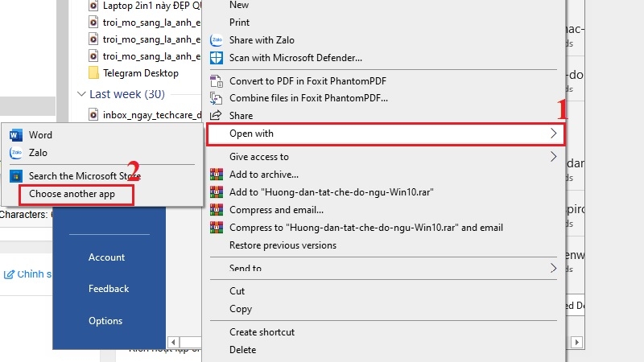Open Options in Word backstage

point(105,321)
